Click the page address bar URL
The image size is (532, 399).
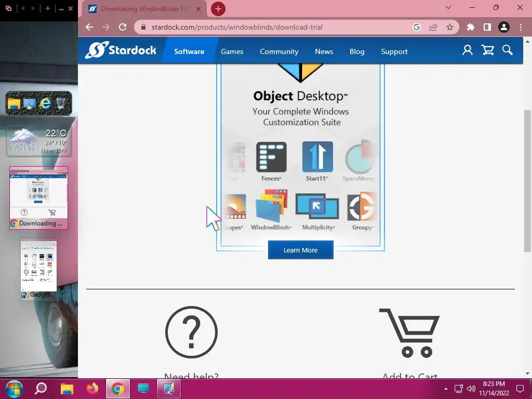(x=237, y=27)
